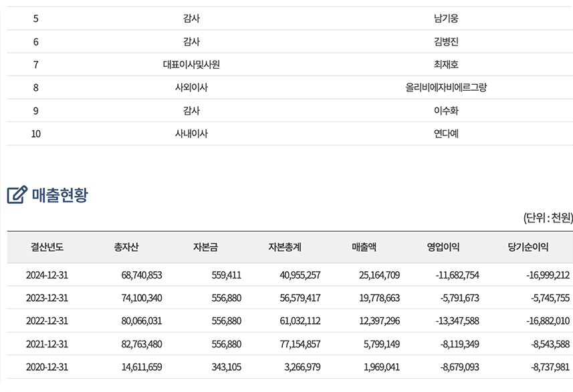
Task: Click net income -16,882,010
Action: pyautogui.click(x=548, y=321)
